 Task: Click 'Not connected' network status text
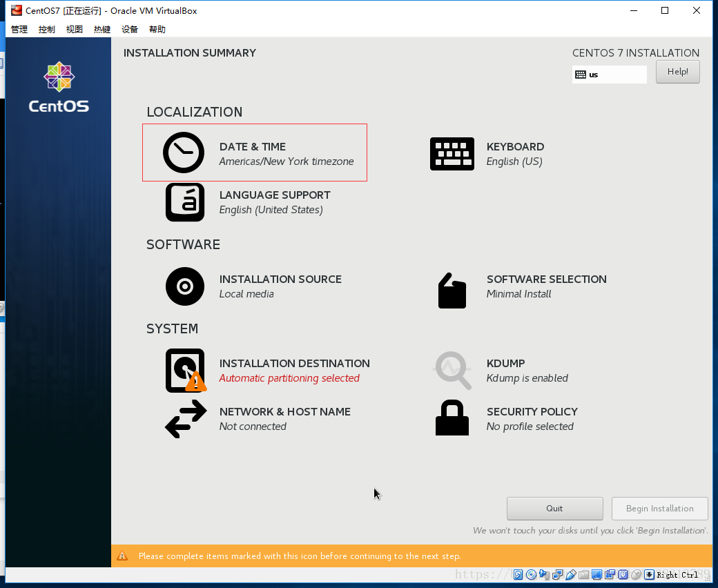(253, 426)
